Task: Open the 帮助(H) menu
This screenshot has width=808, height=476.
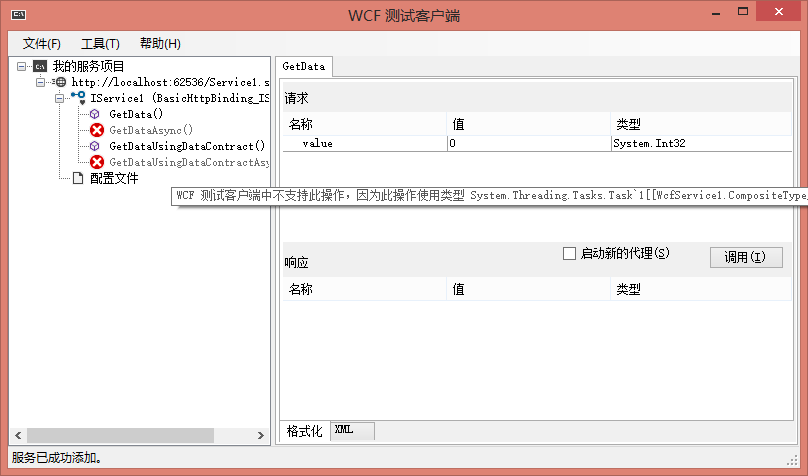Action: (160, 43)
